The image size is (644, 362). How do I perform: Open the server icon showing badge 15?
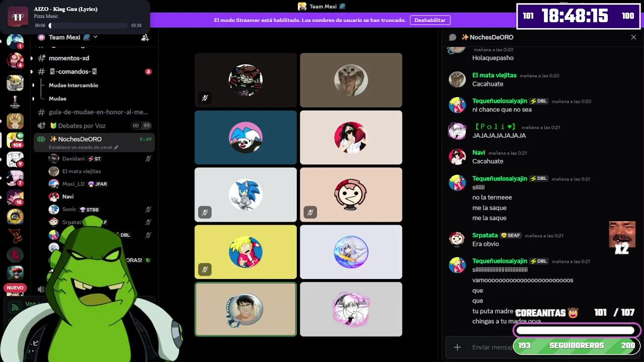pyautogui.click(x=15, y=197)
